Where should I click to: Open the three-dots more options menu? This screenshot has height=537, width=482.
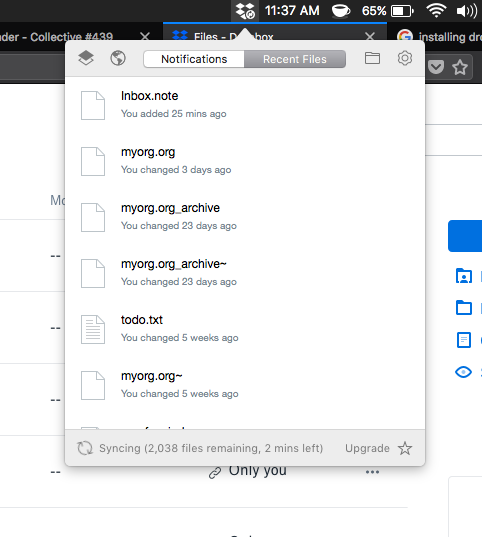tap(372, 472)
